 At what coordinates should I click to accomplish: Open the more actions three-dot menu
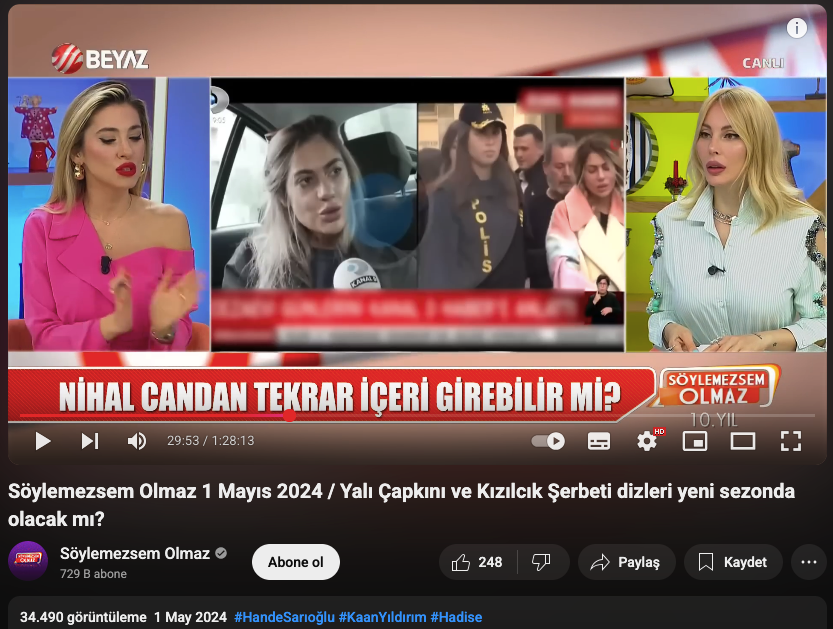click(x=809, y=562)
